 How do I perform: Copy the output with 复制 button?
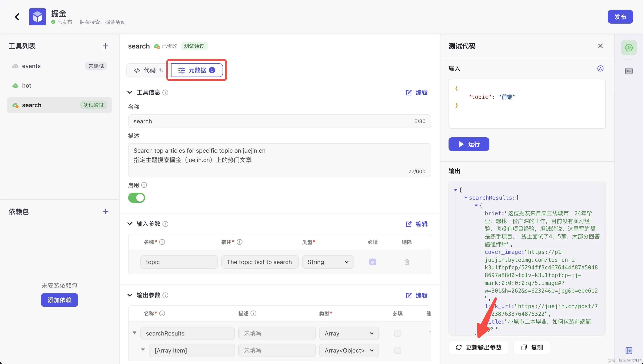click(532, 347)
